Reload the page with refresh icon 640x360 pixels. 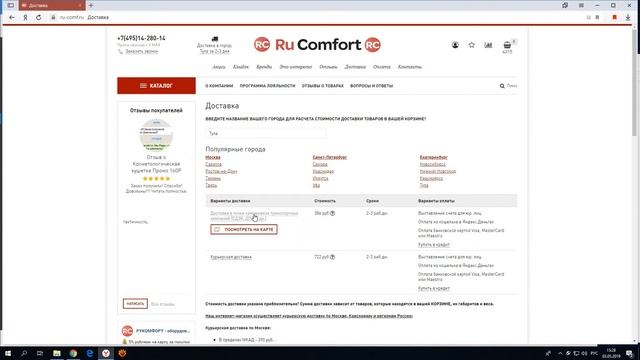[38, 18]
